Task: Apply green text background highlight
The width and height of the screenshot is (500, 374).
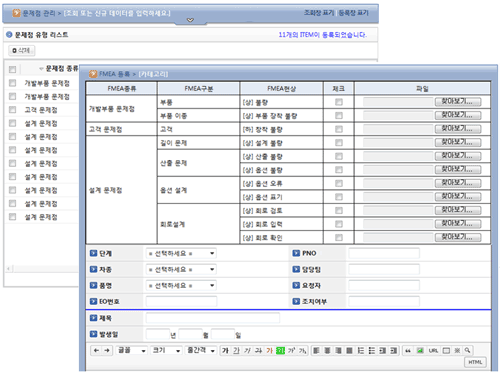Action: click(x=280, y=350)
